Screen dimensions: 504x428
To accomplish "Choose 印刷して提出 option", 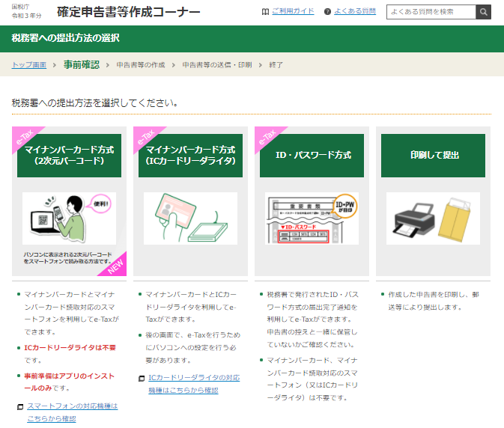I will (x=434, y=156).
